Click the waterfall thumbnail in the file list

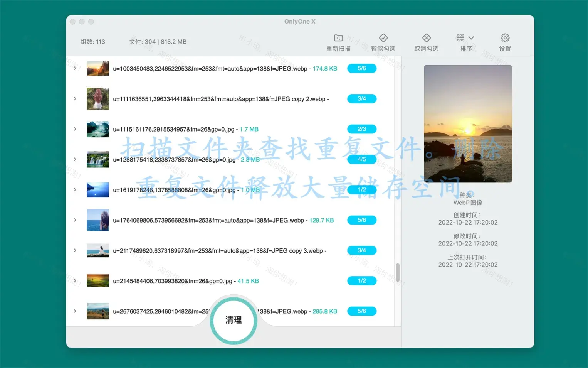97,159
